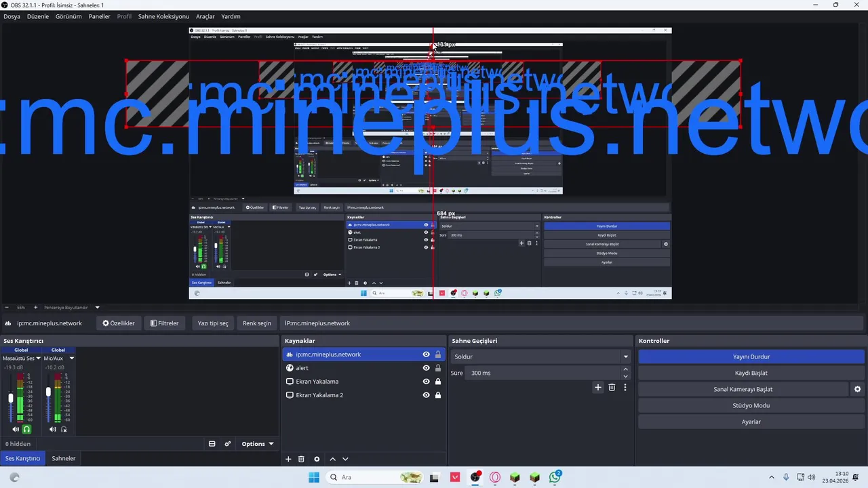Open the Pencereye Boyutlandır scaling dropdown
Screen dimensions: 868x488
click(72, 307)
